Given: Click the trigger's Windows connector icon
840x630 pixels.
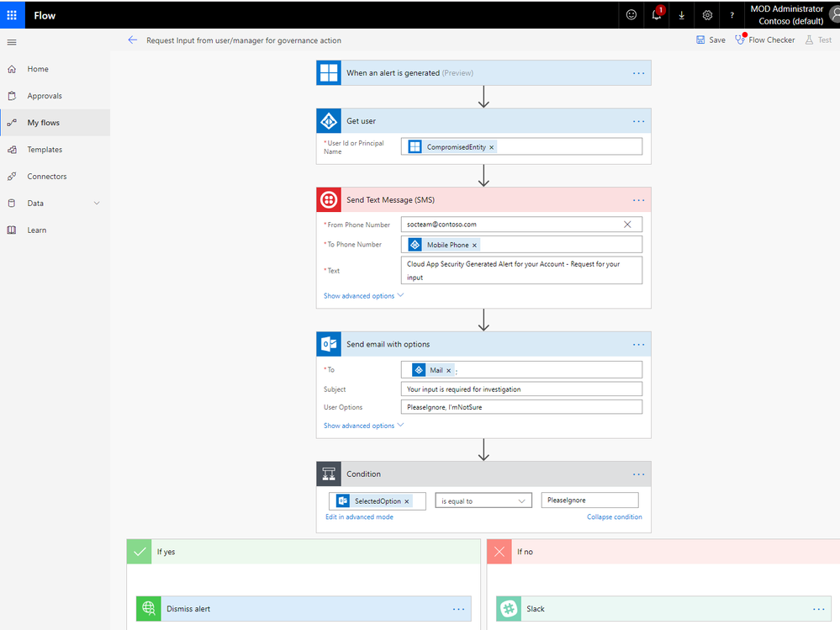Looking at the screenshot, I should click(329, 73).
